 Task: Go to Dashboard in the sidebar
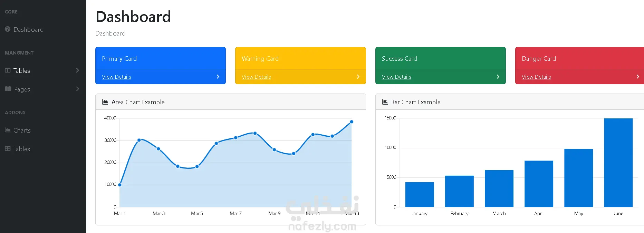click(28, 30)
